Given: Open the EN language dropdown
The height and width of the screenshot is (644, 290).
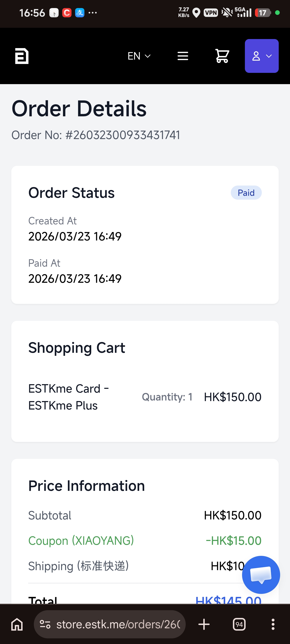Looking at the screenshot, I should coord(139,56).
